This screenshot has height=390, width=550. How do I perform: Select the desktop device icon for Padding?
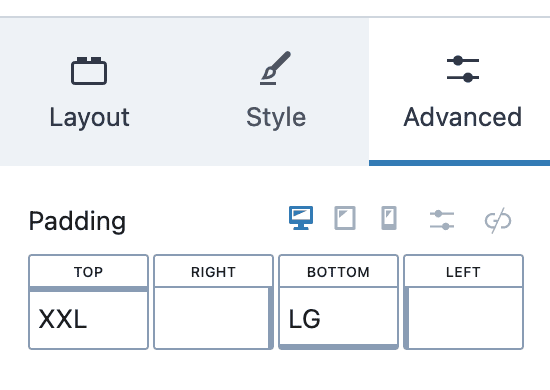[x=301, y=218]
